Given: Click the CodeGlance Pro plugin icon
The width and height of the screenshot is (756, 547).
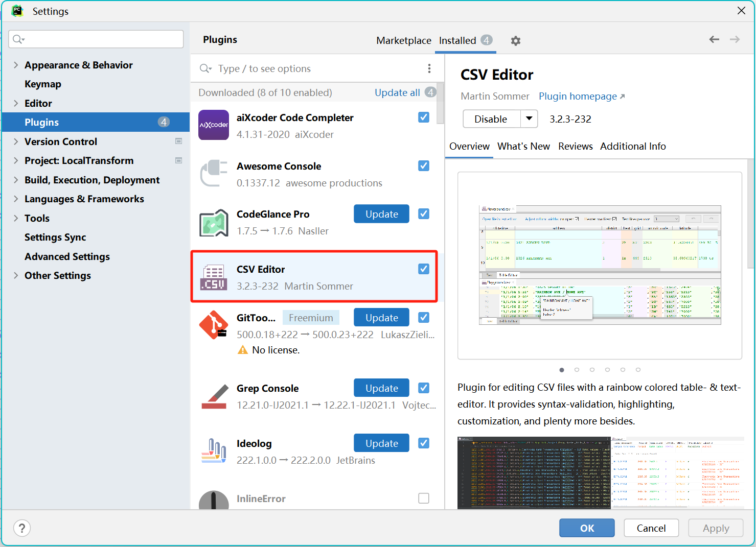Looking at the screenshot, I should tap(214, 223).
